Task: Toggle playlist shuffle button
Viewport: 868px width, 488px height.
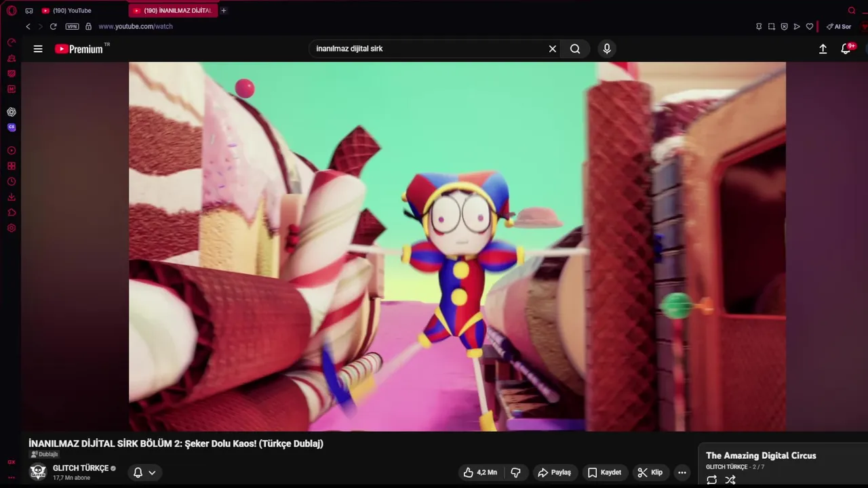Action: pos(730,480)
